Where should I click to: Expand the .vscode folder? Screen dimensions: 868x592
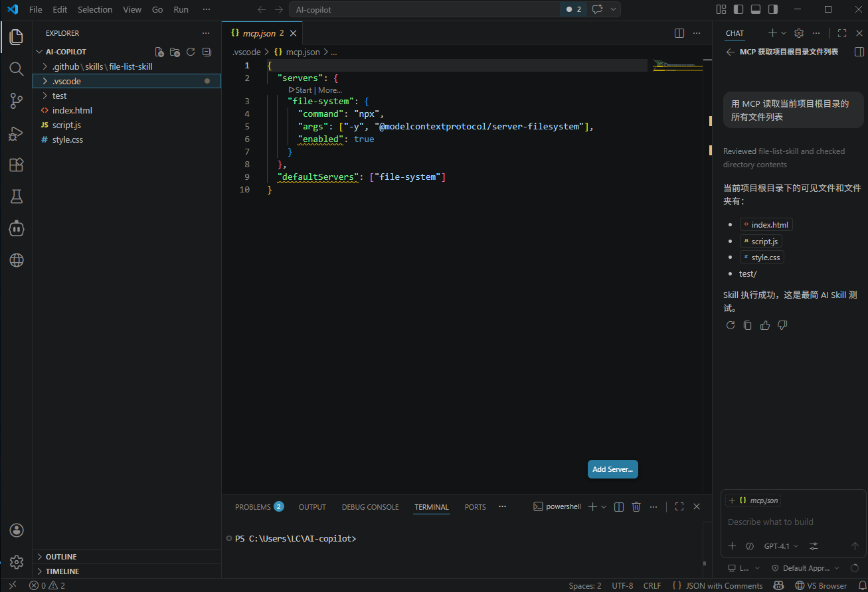click(66, 81)
